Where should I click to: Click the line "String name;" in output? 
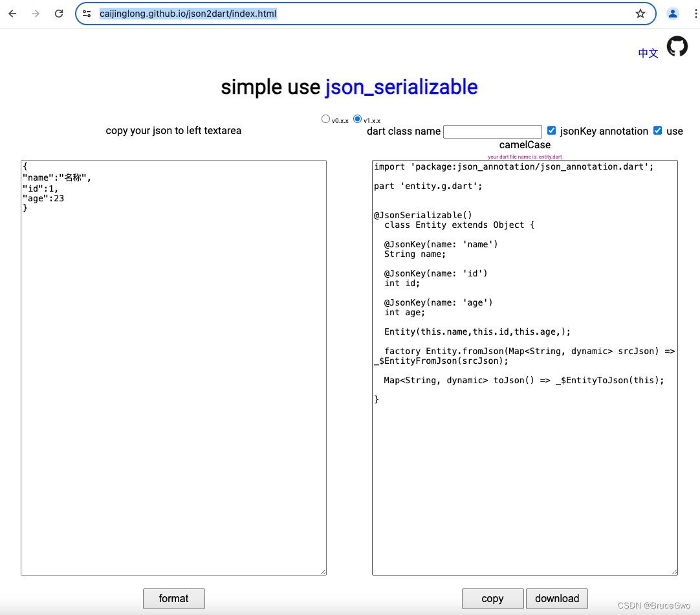pos(415,254)
